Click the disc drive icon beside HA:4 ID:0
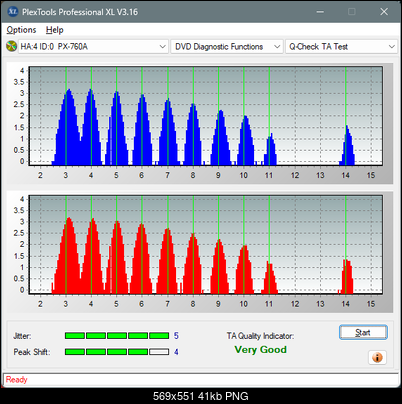 click(x=11, y=46)
